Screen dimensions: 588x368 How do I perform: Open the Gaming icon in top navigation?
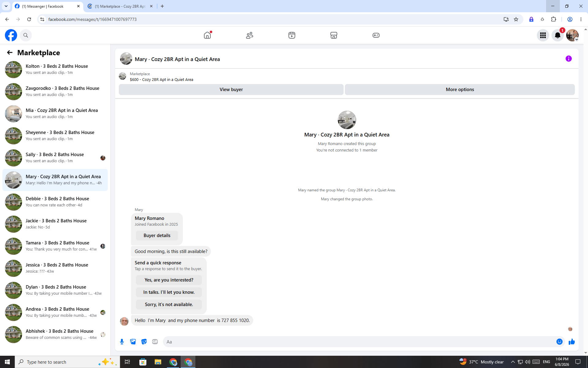click(376, 35)
